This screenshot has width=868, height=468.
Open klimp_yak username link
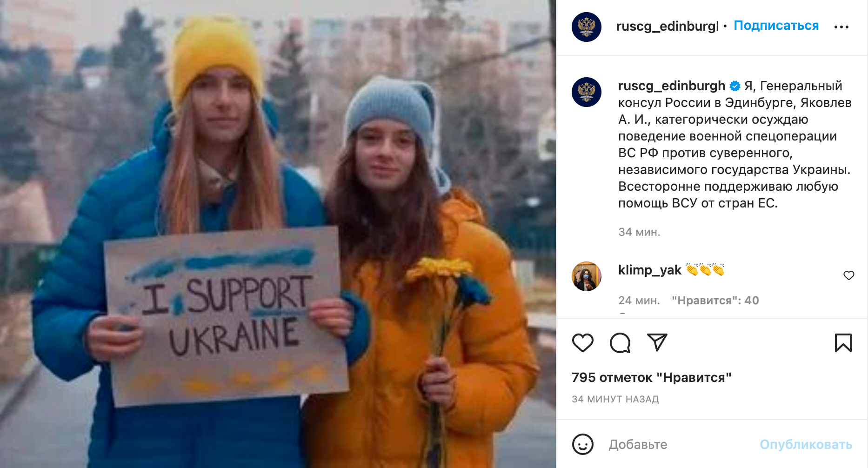649,270
